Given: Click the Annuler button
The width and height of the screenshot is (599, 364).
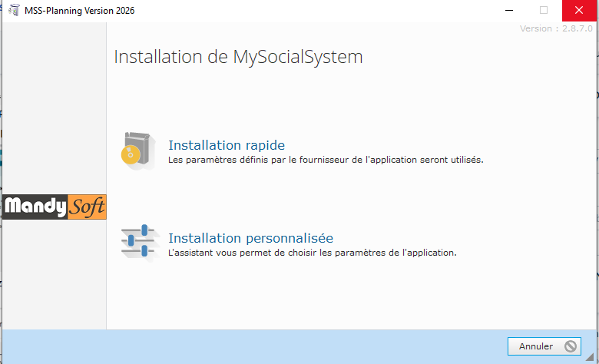Looking at the screenshot, I should pyautogui.click(x=544, y=346).
